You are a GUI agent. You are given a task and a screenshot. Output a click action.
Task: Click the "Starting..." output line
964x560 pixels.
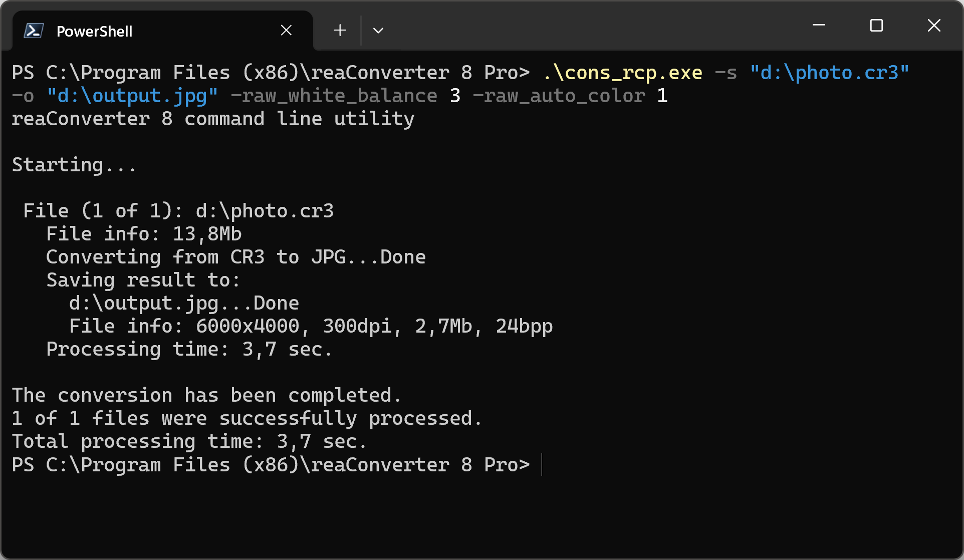74,165
